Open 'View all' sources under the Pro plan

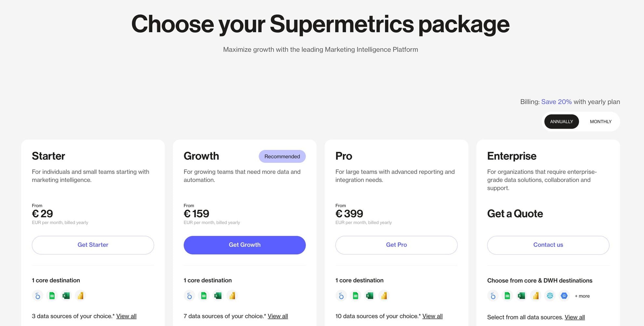(x=432, y=316)
